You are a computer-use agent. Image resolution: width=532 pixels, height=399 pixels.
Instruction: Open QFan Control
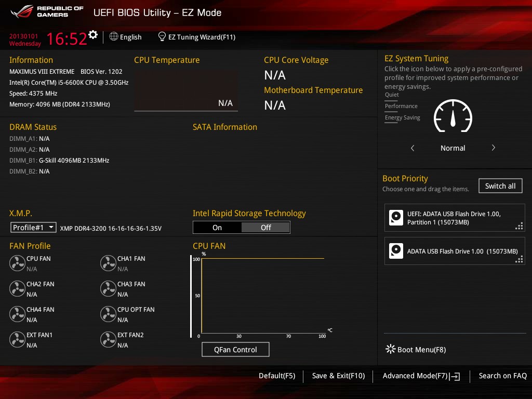coord(235,350)
